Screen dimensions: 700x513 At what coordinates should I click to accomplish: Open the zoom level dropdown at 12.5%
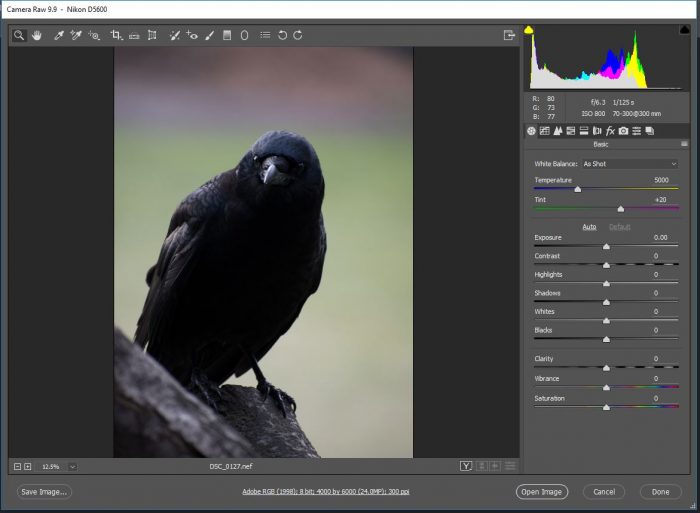point(72,466)
